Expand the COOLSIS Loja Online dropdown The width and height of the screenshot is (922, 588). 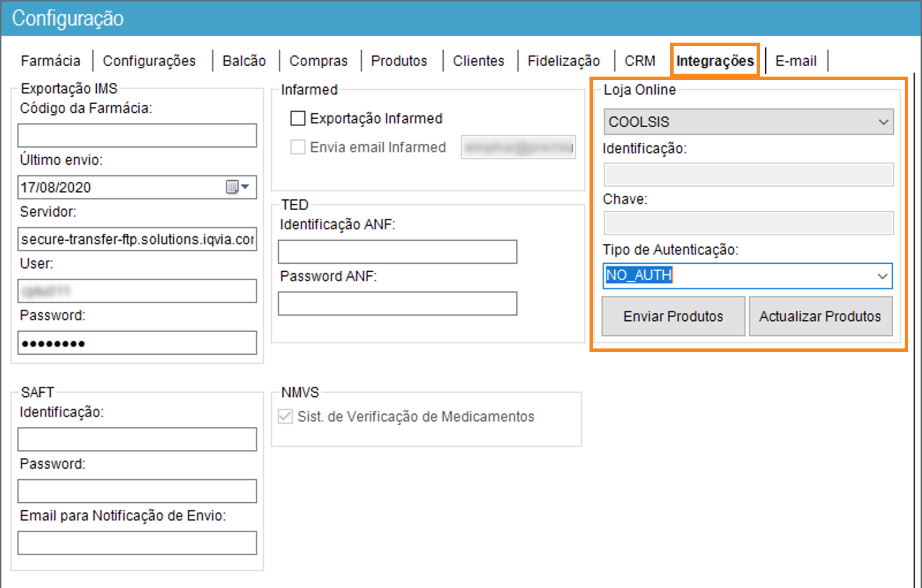coord(883,122)
